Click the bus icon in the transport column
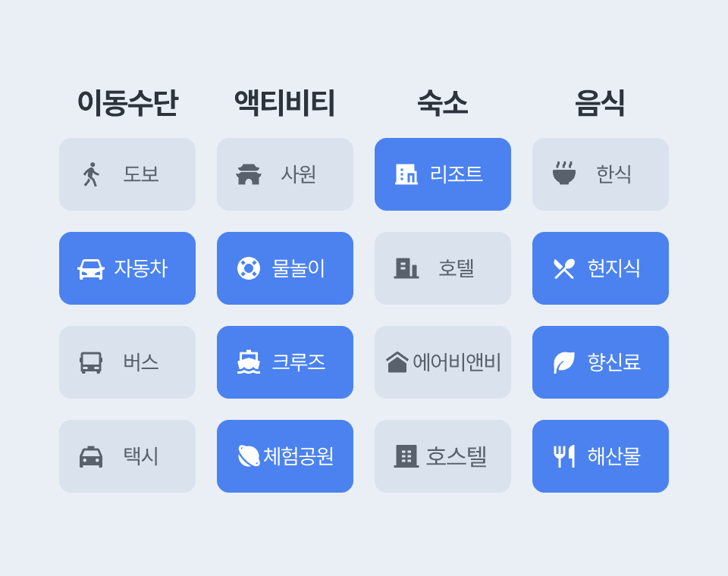The height and width of the screenshot is (576, 728). point(93,362)
